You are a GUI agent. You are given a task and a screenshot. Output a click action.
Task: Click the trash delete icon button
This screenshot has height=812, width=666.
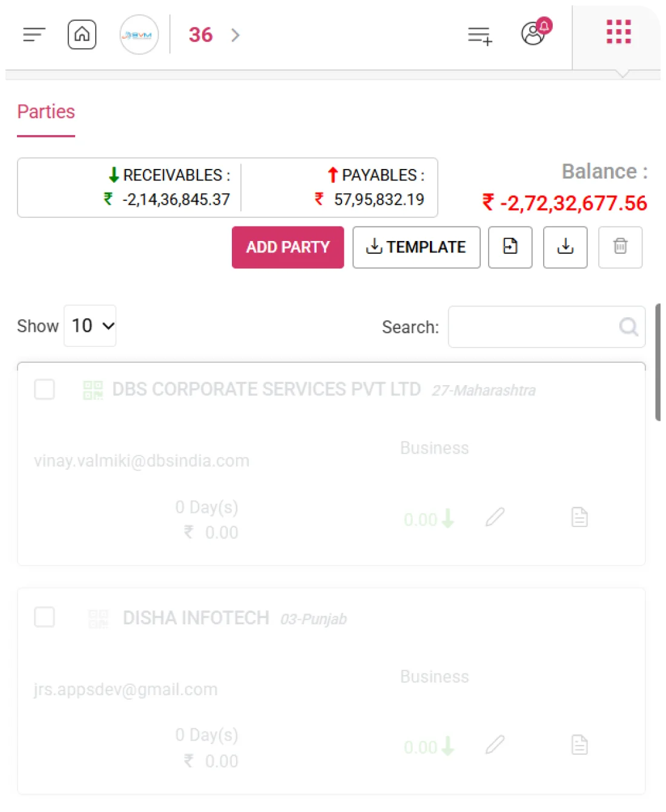point(620,247)
